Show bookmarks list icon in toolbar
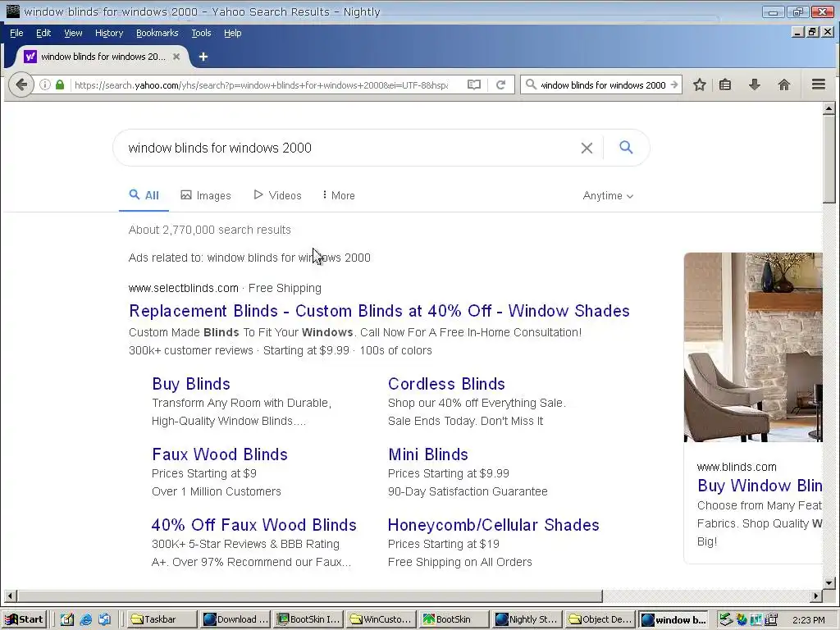The image size is (840, 630). (725, 84)
